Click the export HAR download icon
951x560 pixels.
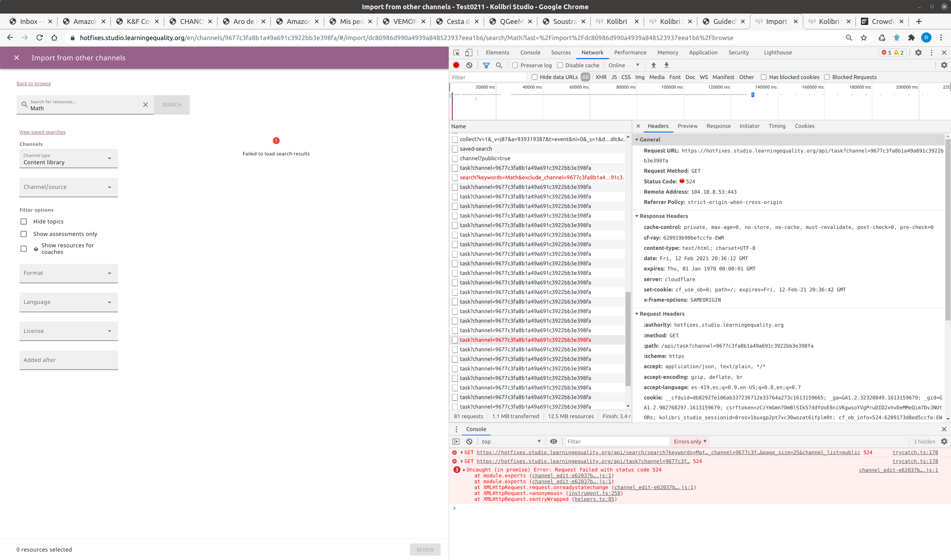click(x=666, y=65)
